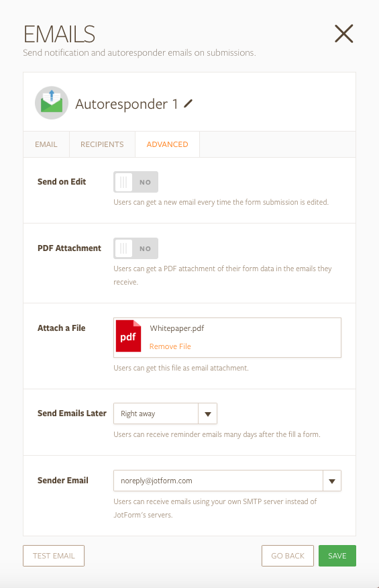Open the noreply@jotform.com sender dropdown
Viewport: 379px width, 588px height.
tap(227, 481)
